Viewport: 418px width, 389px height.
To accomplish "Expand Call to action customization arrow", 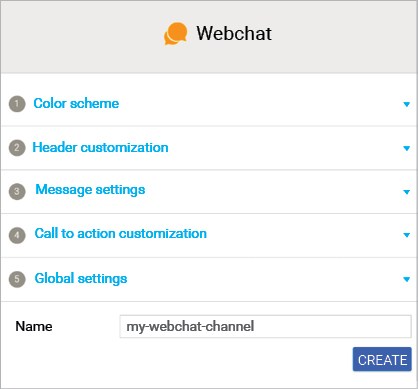I will pos(406,235).
